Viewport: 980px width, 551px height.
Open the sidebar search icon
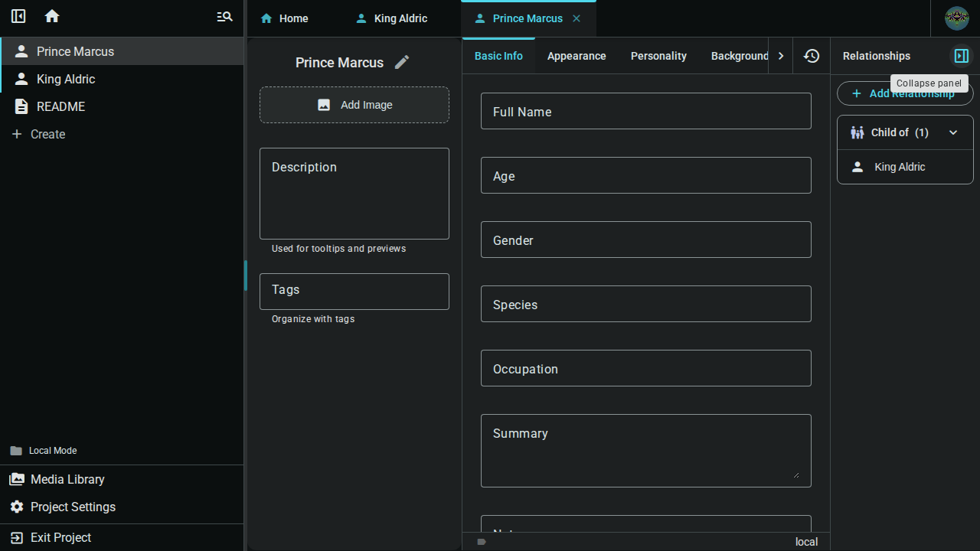click(x=224, y=16)
